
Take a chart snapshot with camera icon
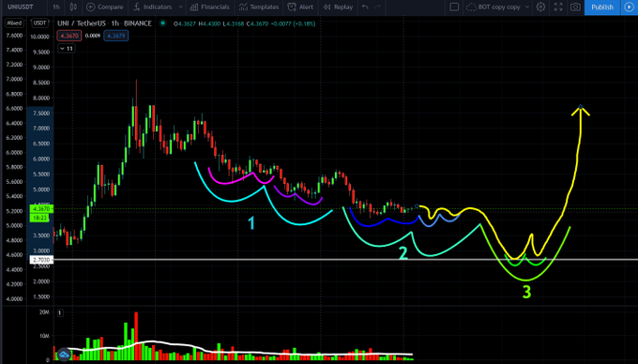tap(575, 7)
